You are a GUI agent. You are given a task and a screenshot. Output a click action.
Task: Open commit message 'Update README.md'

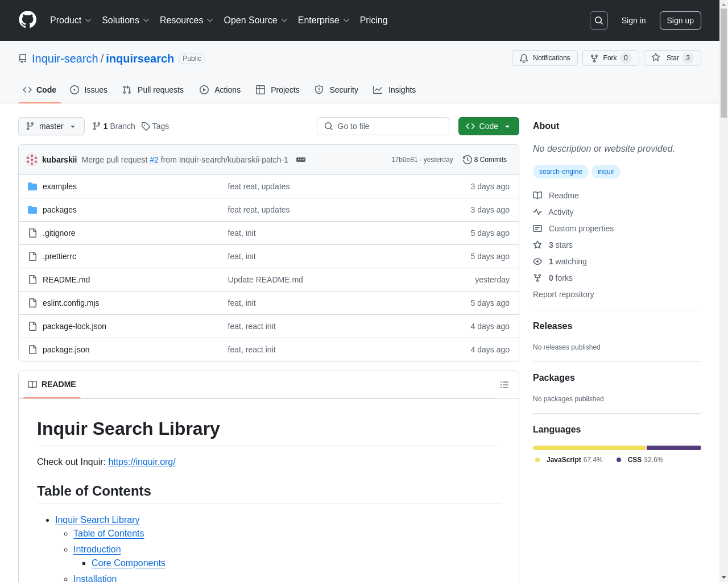tap(265, 280)
